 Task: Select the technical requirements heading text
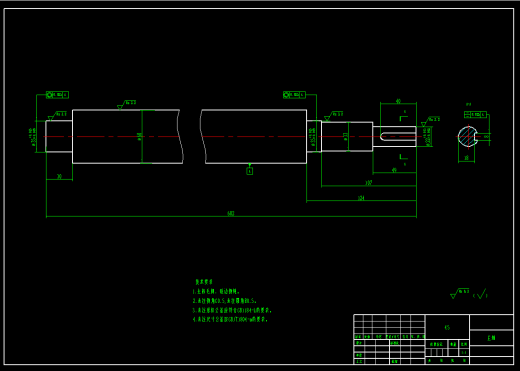pos(204,282)
